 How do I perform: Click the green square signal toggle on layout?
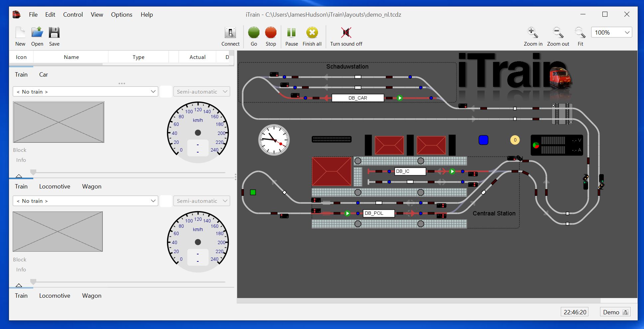[253, 192]
